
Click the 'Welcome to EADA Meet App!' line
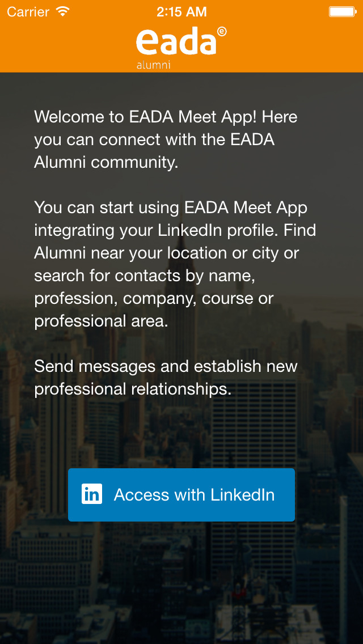(166, 117)
